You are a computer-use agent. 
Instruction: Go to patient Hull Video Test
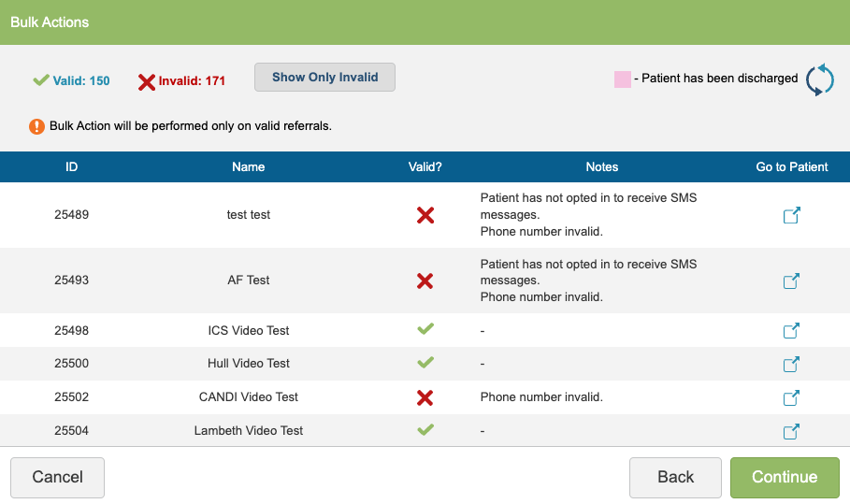(791, 364)
